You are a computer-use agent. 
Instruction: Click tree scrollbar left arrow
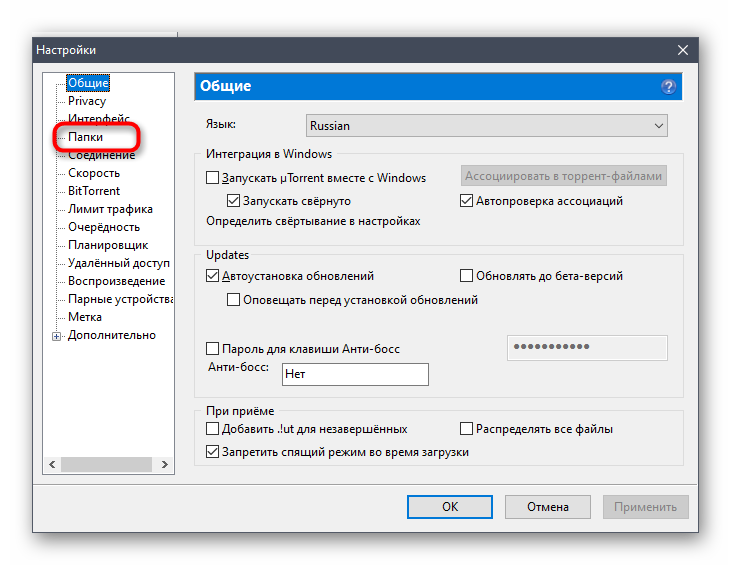pyautogui.click(x=52, y=465)
